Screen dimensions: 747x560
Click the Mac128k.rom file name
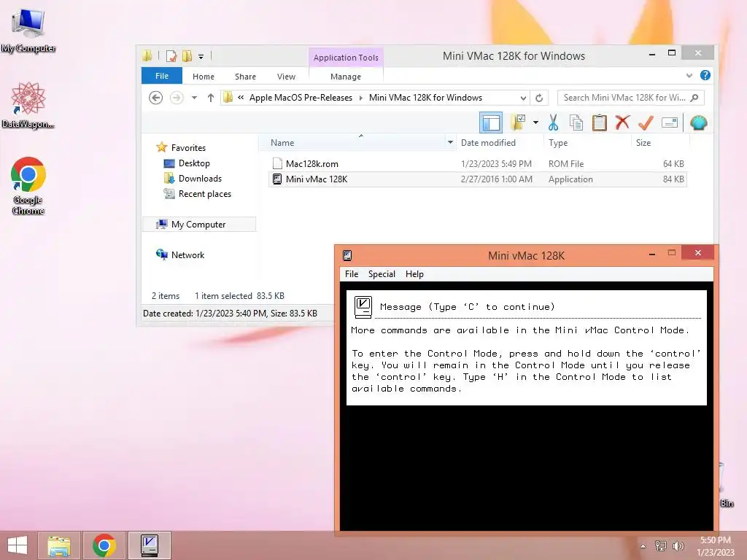312,164
